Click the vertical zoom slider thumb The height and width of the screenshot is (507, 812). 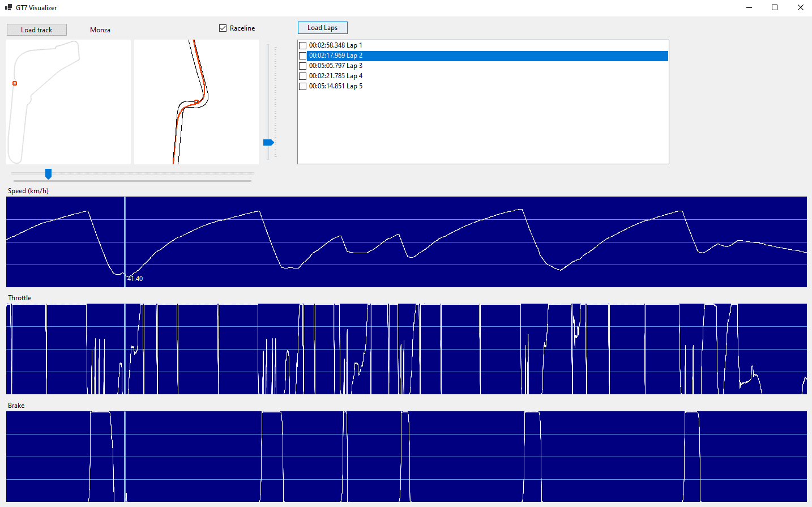point(269,142)
